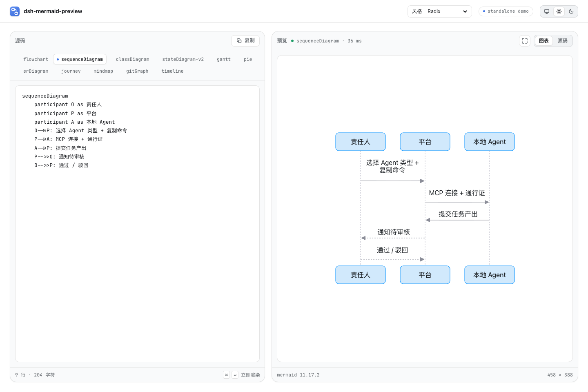Select the gitGraph example tab

[x=137, y=71]
